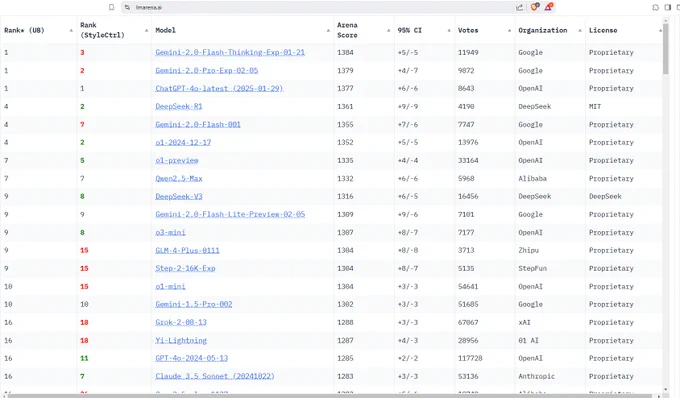Screen dimensions: 680x398
Task: Sort by 95% CI column arrow
Action: (449, 30)
